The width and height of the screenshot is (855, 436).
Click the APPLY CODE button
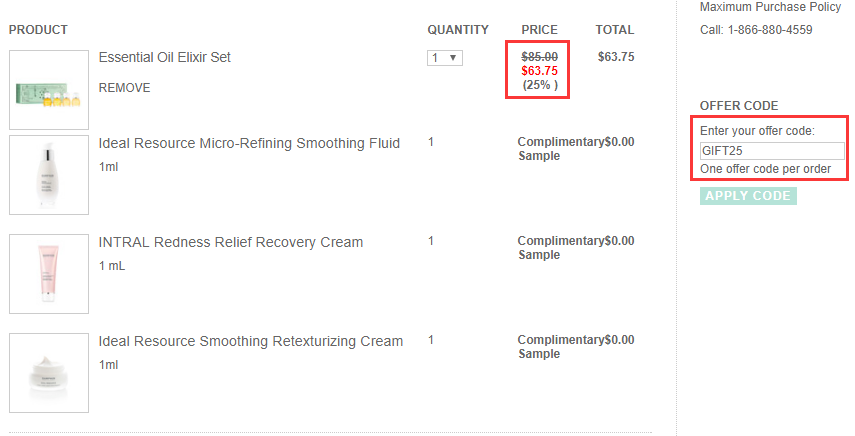pyautogui.click(x=748, y=196)
